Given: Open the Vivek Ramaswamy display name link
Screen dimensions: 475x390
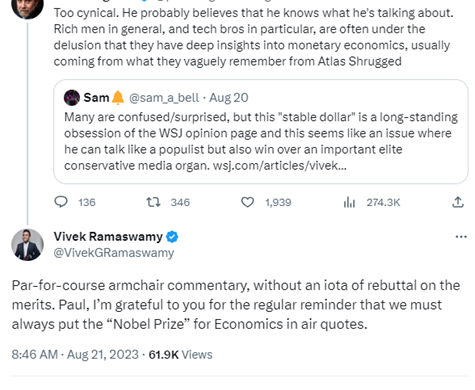Looking at the screenshot, I should pyautogui.click(x=108, y=237).
